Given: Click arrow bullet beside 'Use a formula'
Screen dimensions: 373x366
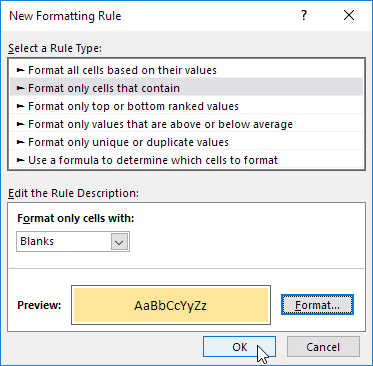Looking at the screenshot, I should [21, 160].
